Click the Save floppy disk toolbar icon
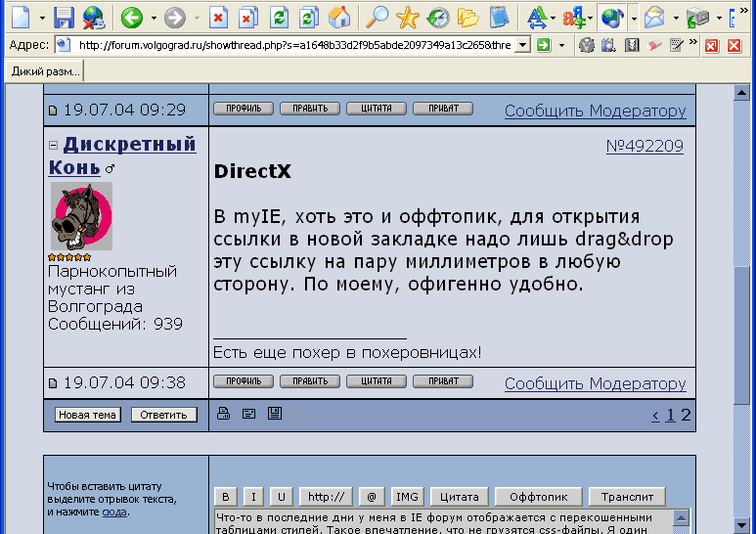This screenshot has width=756, height=534. (64, 17)
